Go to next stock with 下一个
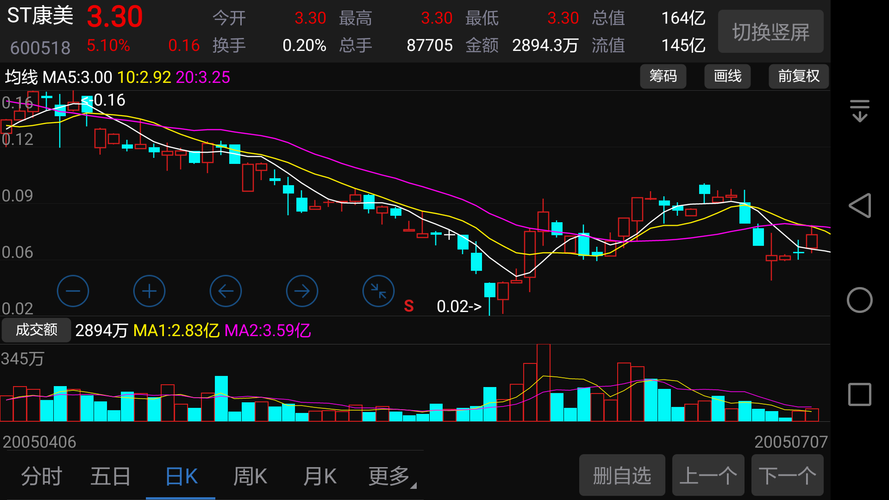 [787, 475]
